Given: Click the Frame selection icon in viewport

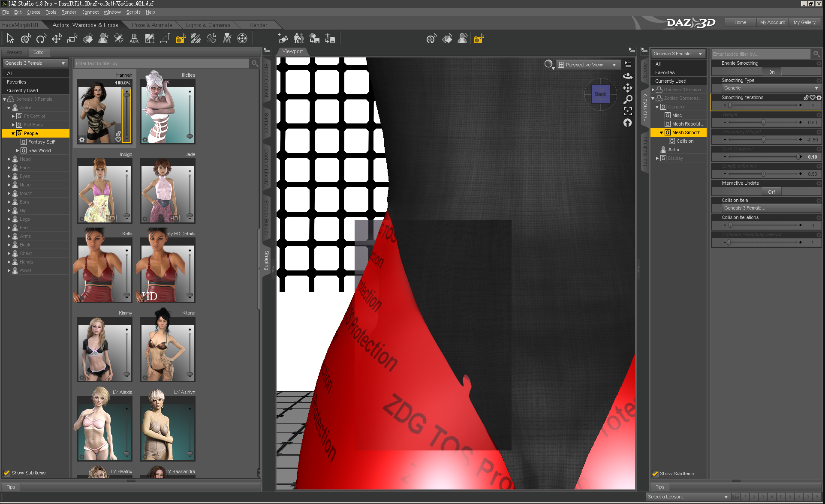Looking at the screenshot, I should (628, 111).
